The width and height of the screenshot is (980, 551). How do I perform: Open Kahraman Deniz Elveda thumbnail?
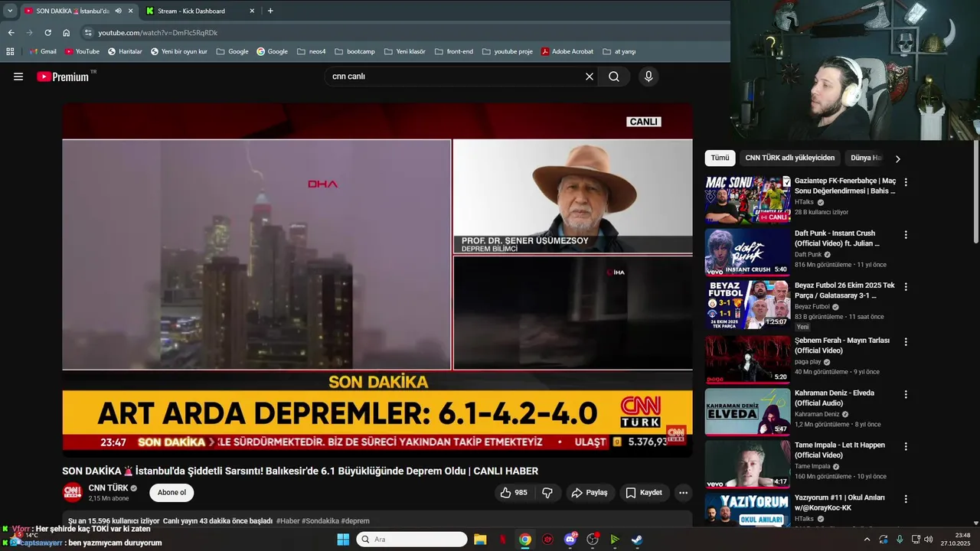click(747, 412)
